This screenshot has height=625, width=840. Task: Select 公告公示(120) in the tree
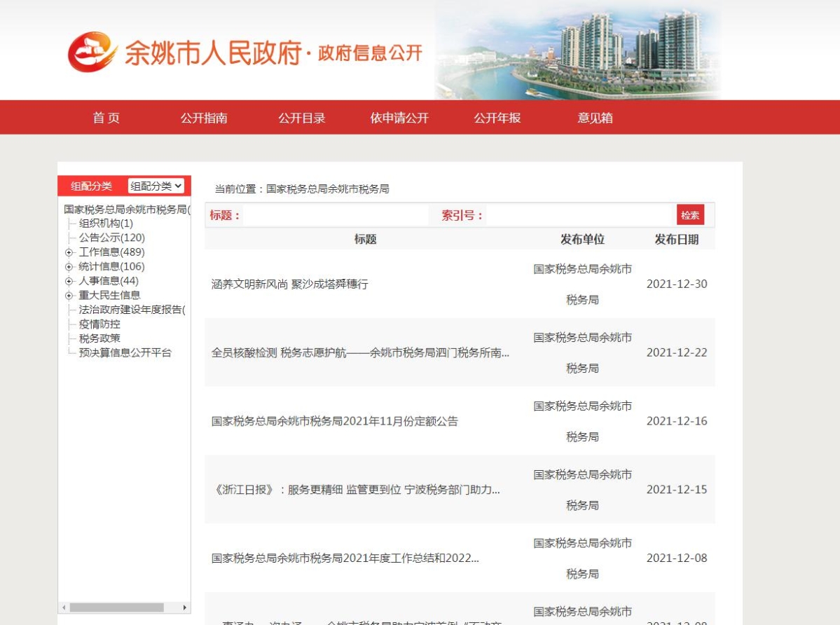point(111,238)
